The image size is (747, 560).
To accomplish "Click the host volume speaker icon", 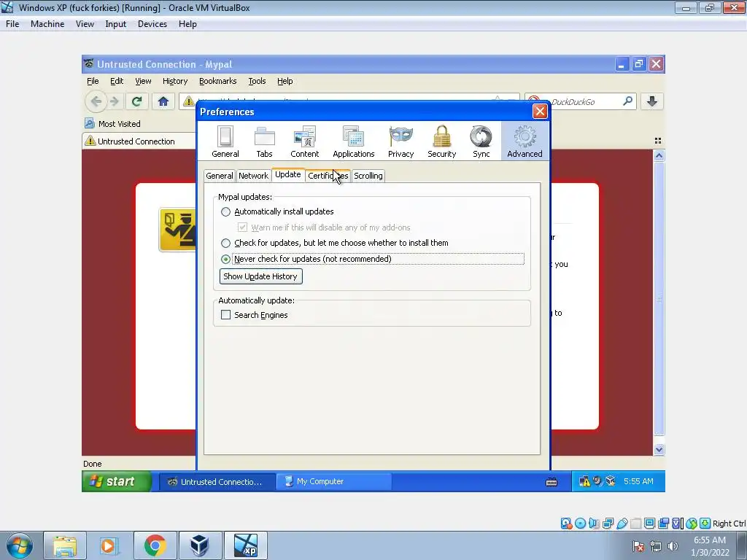I will click(x=673, y=546).
